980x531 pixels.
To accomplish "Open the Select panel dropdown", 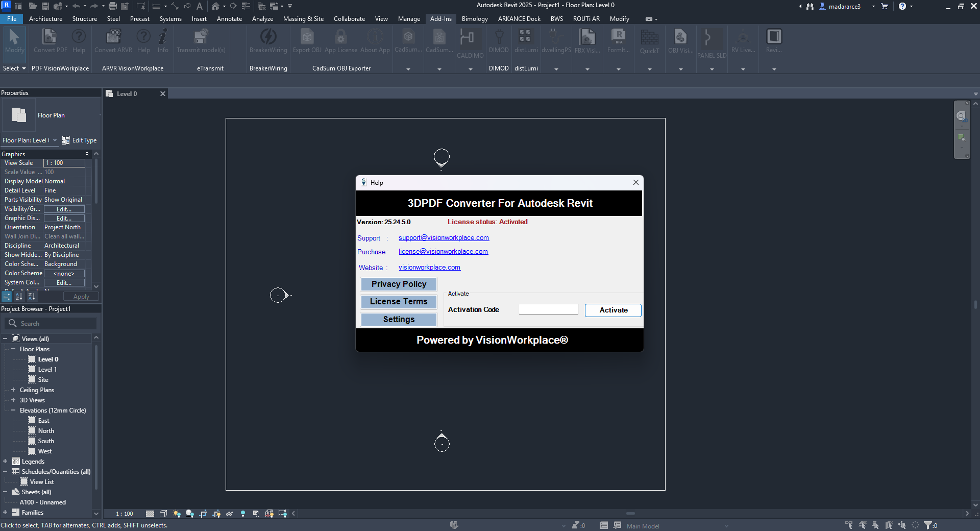I will 14,68.
